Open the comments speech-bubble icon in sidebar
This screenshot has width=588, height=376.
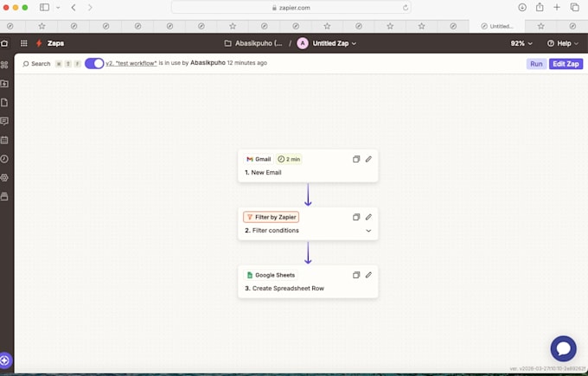point(4,121)
